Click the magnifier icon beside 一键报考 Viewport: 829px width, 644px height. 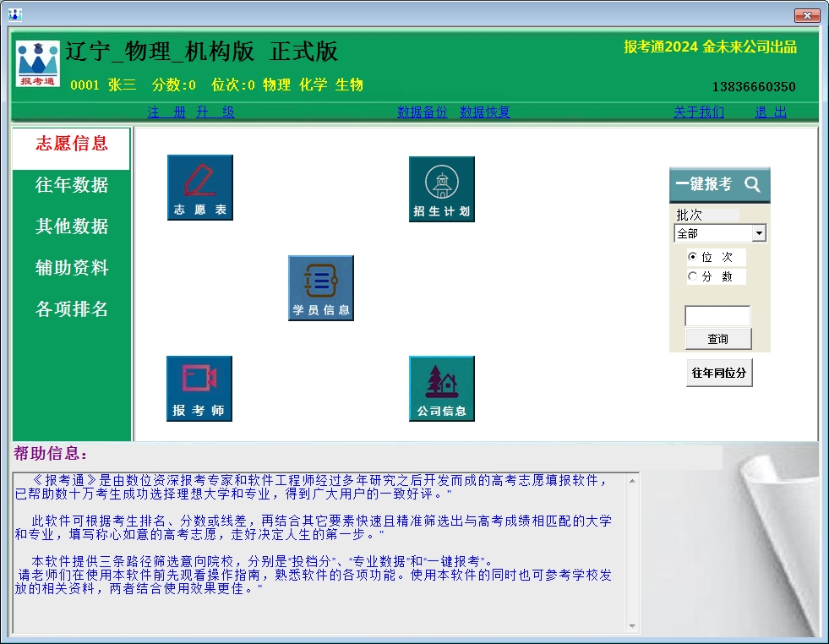click(x=752, y=184)
